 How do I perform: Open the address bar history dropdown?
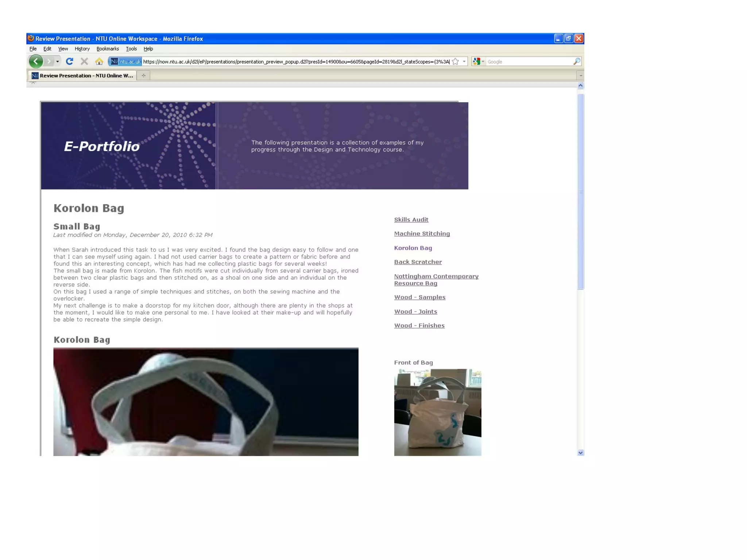(464, 62)
